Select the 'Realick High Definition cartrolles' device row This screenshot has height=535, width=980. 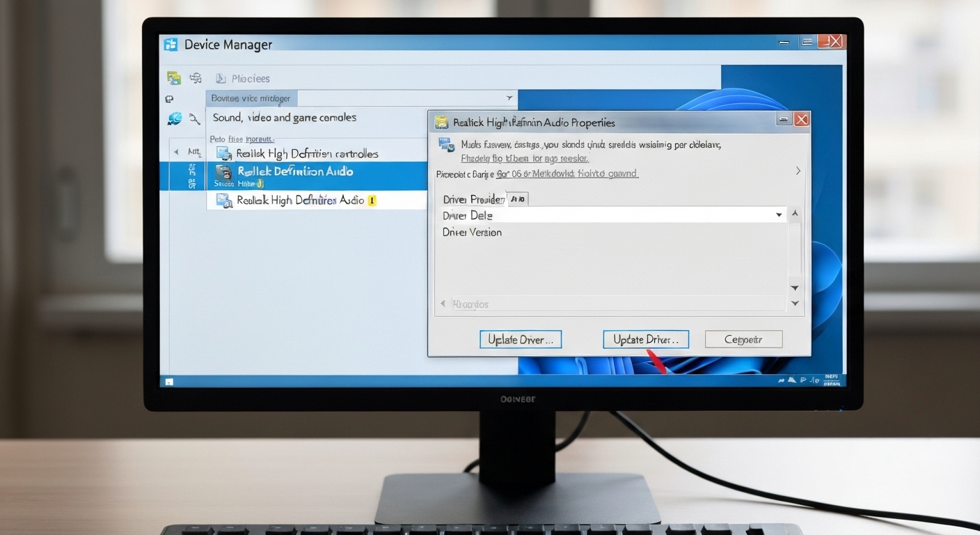pyautogui.click(x=317, y=153)
